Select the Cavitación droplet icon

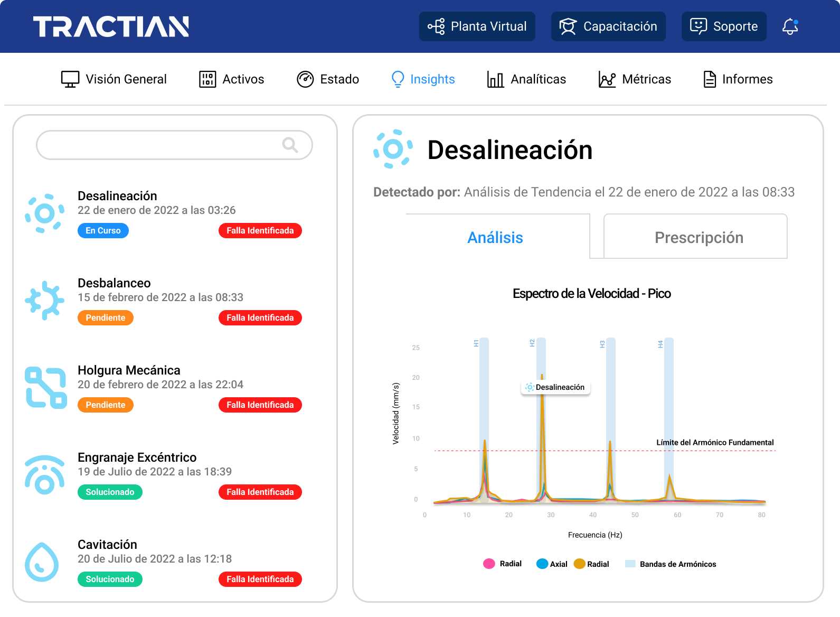pos(42,562)
